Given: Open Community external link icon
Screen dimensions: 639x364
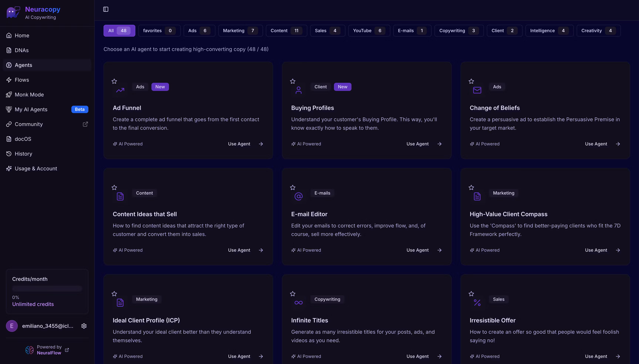Looking at the screenshot, I should [x=85, y=124].
